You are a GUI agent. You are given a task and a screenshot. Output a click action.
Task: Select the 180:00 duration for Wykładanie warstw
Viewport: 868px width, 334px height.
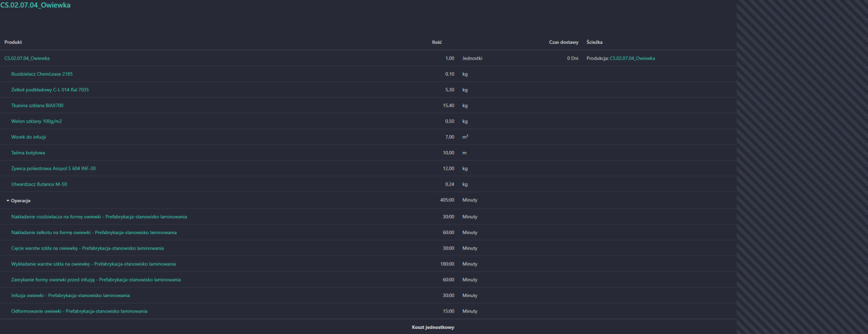click(x=447, y=264)
